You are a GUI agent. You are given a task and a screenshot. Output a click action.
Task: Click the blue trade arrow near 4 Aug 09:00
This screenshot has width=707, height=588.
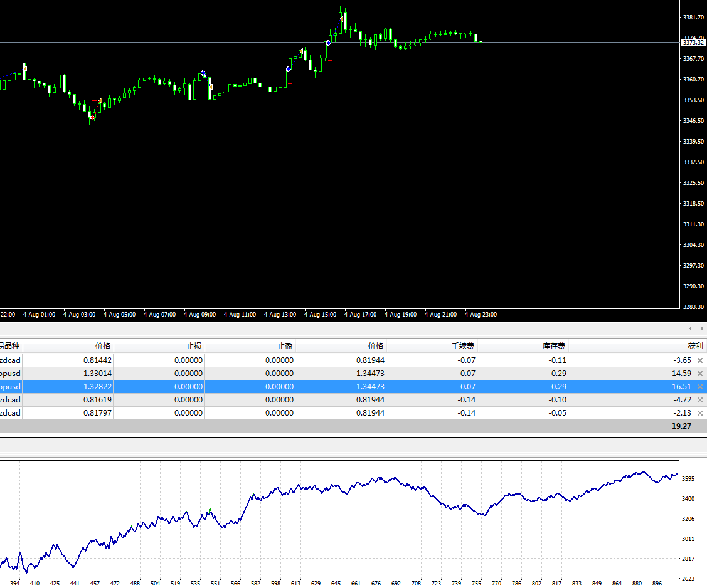point(203,73)
